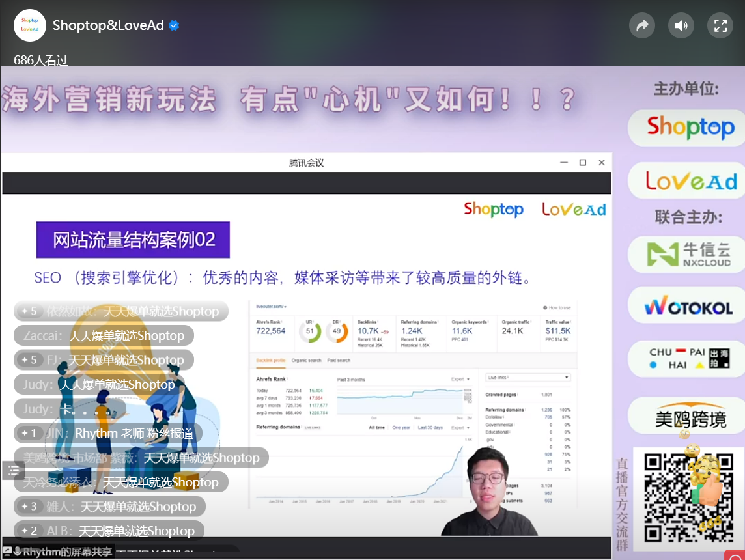
Task: Click the presenter webcam video
Action: click(489, 491)
